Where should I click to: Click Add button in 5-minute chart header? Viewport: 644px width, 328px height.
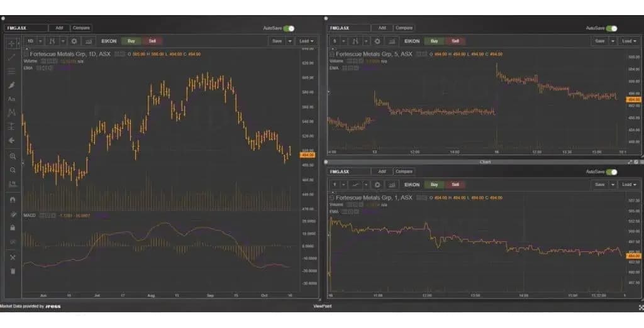[x=382, y=28]
